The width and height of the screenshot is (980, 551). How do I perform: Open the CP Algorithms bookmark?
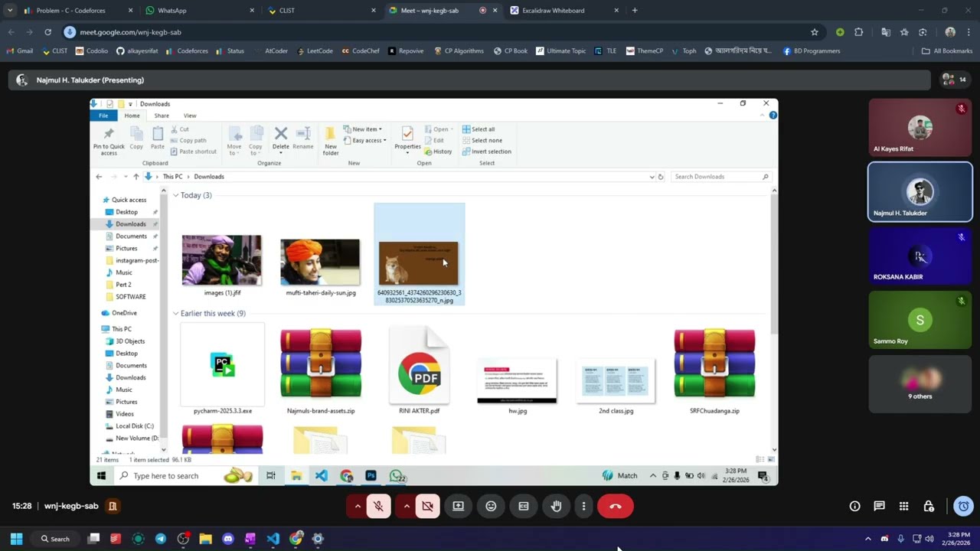(458, 51)
